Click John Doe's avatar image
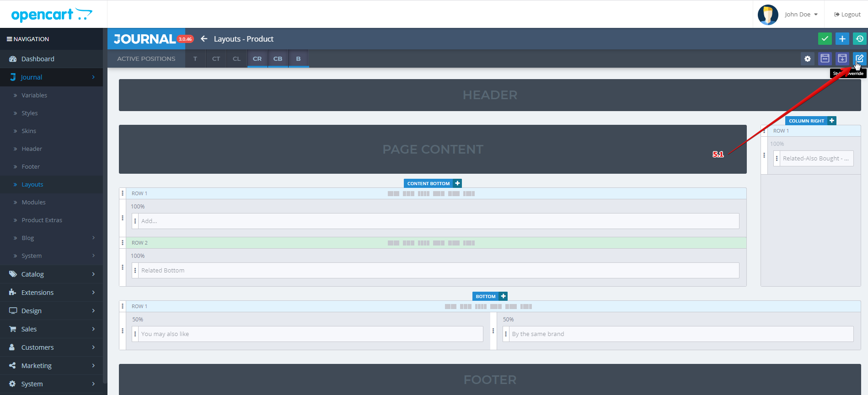 (768, 15)
